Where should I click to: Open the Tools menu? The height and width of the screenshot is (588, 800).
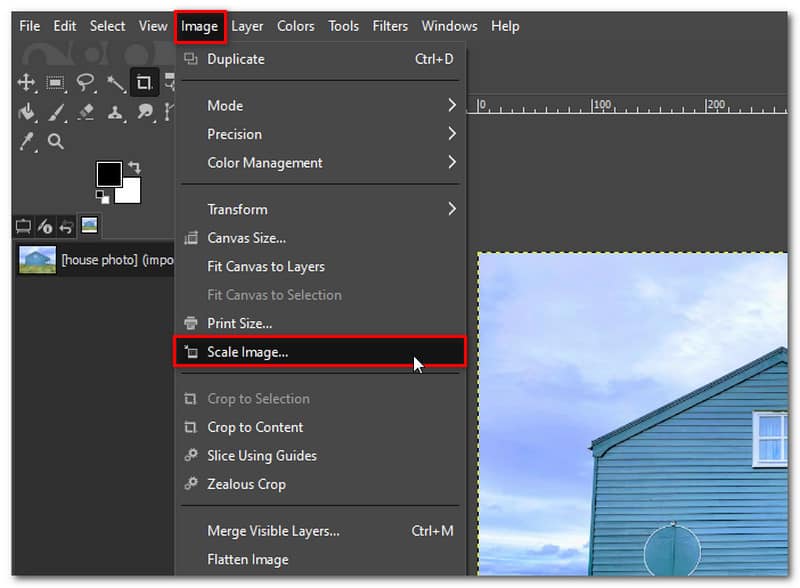(x=343, y=26)
